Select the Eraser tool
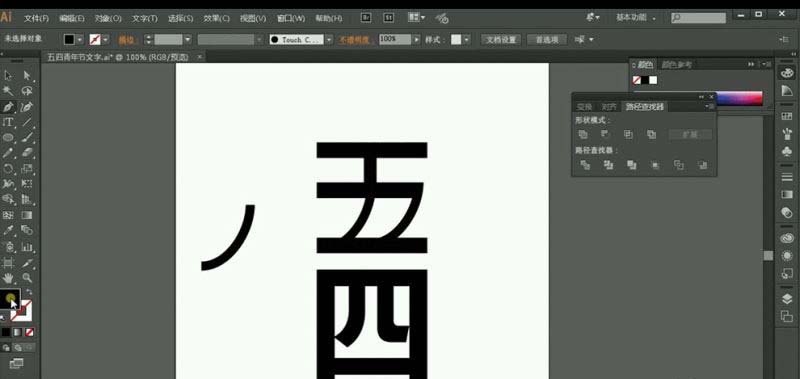 click(x=27, y=153)
